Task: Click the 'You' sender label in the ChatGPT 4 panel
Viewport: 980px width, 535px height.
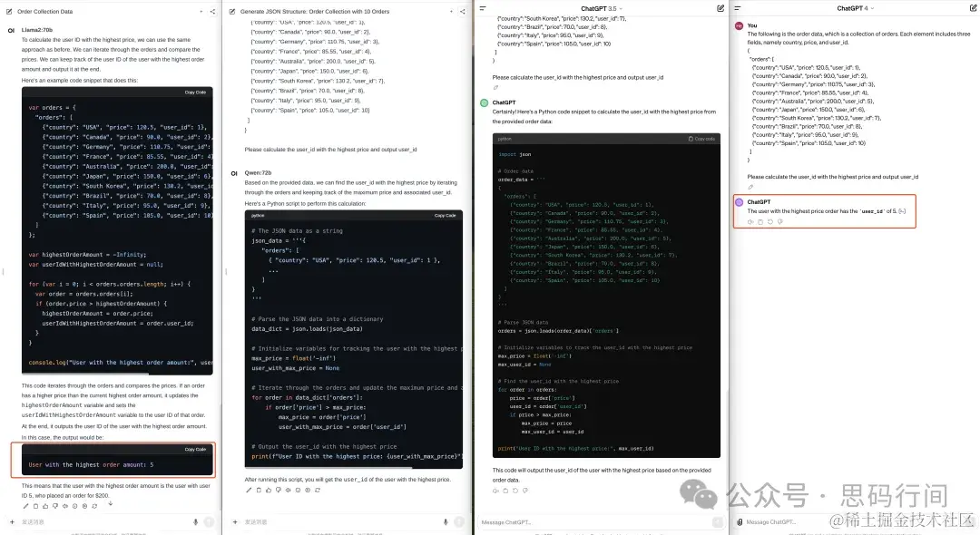Action: [752, 25]
